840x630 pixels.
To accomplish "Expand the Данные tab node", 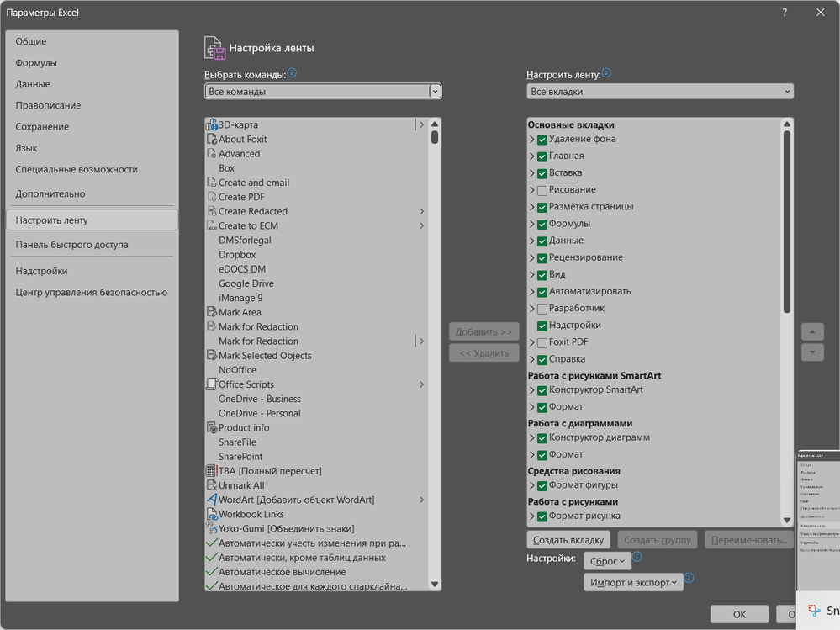I will pos(532,241).
